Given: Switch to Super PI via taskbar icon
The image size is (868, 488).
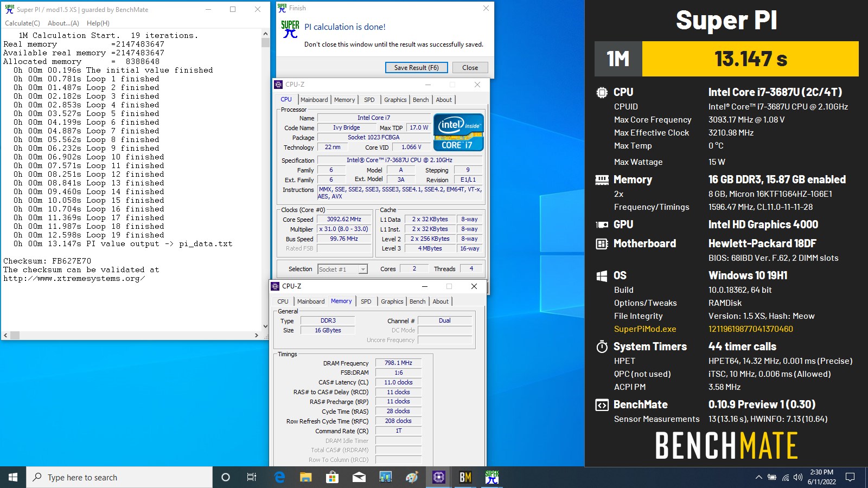Looking at the screenshot, I should [x=492, y=477].
